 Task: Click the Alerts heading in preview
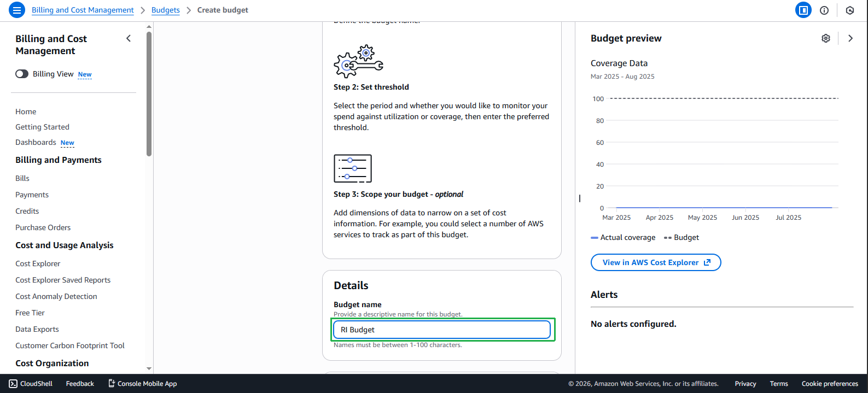point(604,295)
